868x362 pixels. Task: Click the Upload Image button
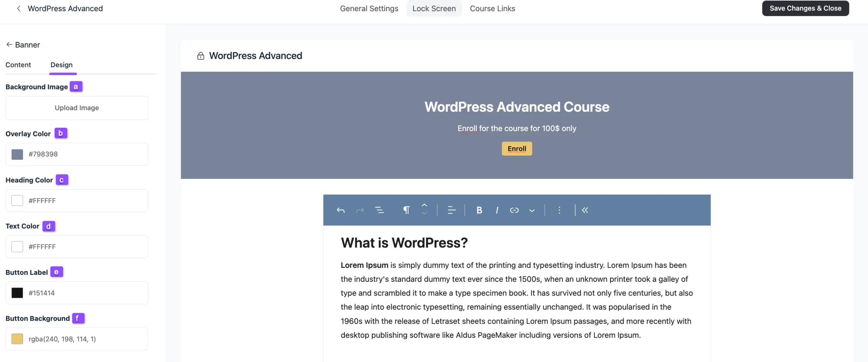click(x=77, y=108)
